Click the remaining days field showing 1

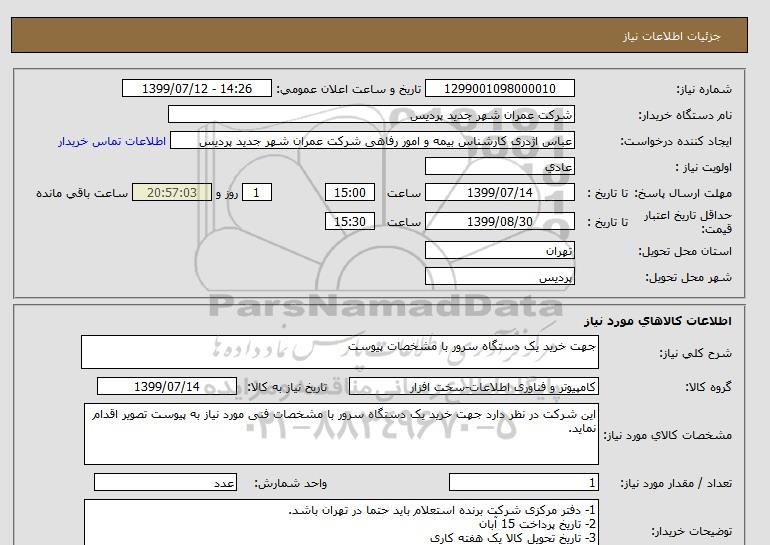257,192
